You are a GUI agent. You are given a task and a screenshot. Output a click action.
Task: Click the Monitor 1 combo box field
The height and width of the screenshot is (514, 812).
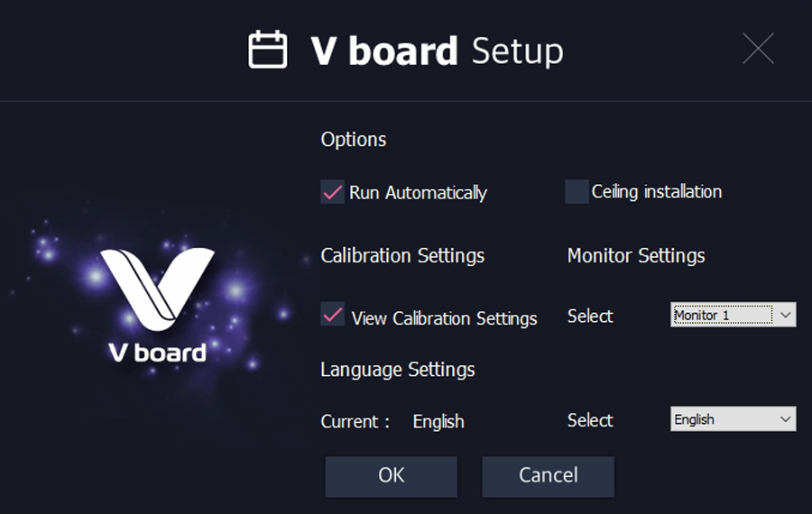click(x=722, y=315)
